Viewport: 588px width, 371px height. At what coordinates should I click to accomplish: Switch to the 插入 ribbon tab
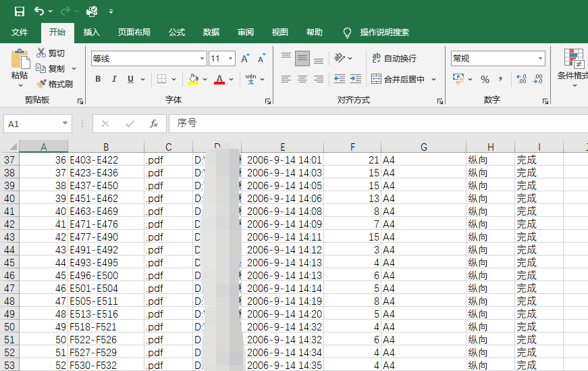(x=92, y=32)
